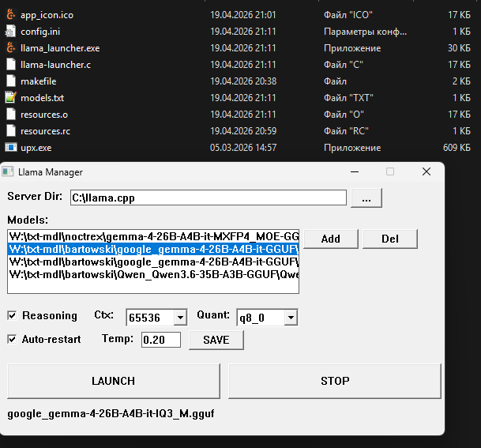Image resolution: width=481 pixels, height=448 pixels.
Task: Select the upx.exe file name
Action: pos(36,148)
